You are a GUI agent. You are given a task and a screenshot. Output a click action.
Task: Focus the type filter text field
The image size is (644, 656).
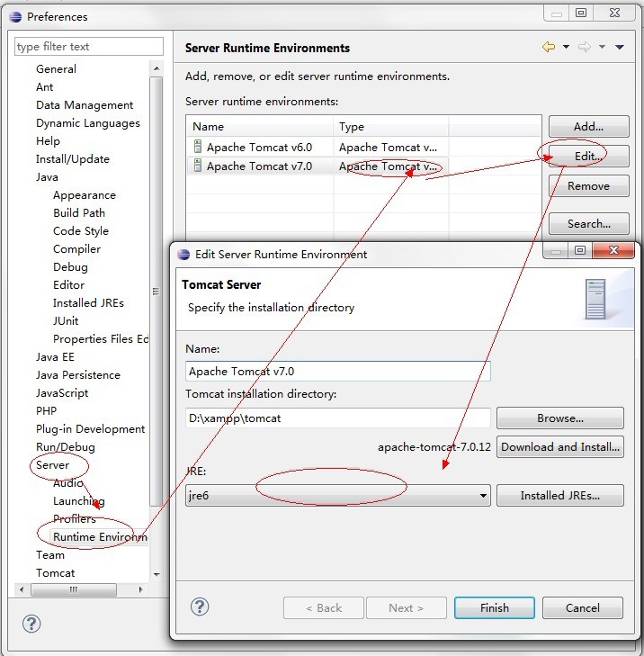click(x=89, y=47)
